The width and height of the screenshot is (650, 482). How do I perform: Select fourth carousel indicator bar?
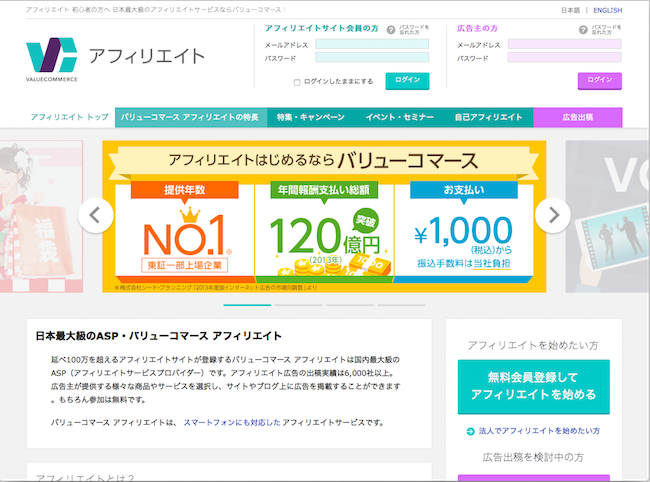pyautogui.click(x=401, y=305)
